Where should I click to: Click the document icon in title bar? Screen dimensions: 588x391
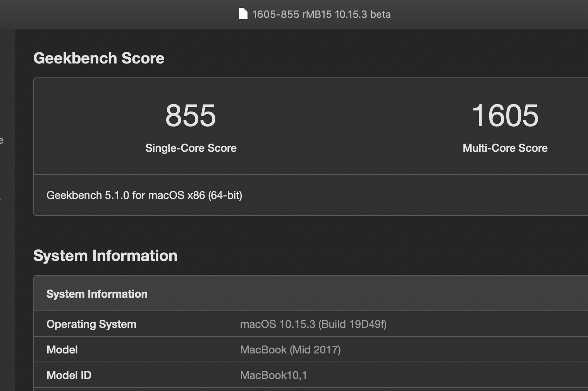(x=243, y=14)
